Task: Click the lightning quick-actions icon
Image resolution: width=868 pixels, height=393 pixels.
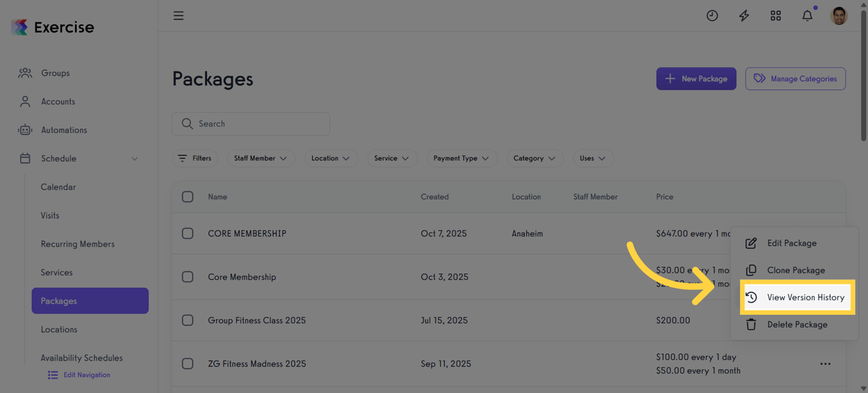Action: tap(743, 15)
